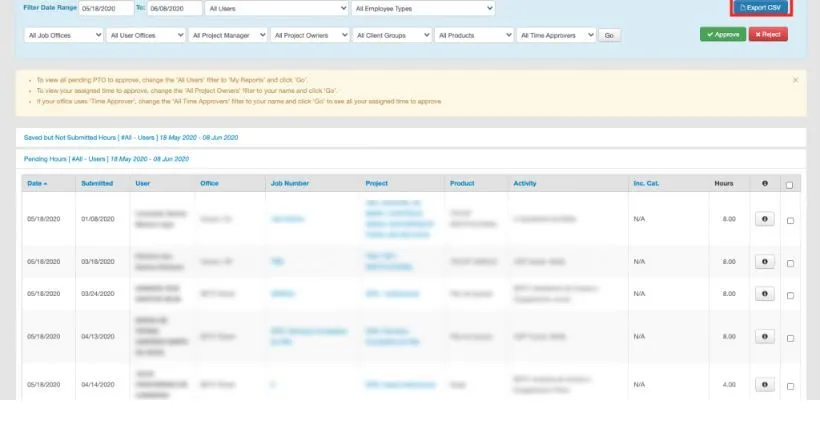Click the Go filter button

609,36
